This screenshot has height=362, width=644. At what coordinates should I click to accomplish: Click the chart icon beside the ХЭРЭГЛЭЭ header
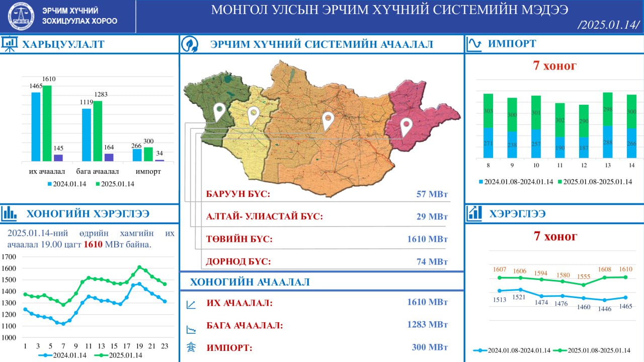tap(474, 213)
